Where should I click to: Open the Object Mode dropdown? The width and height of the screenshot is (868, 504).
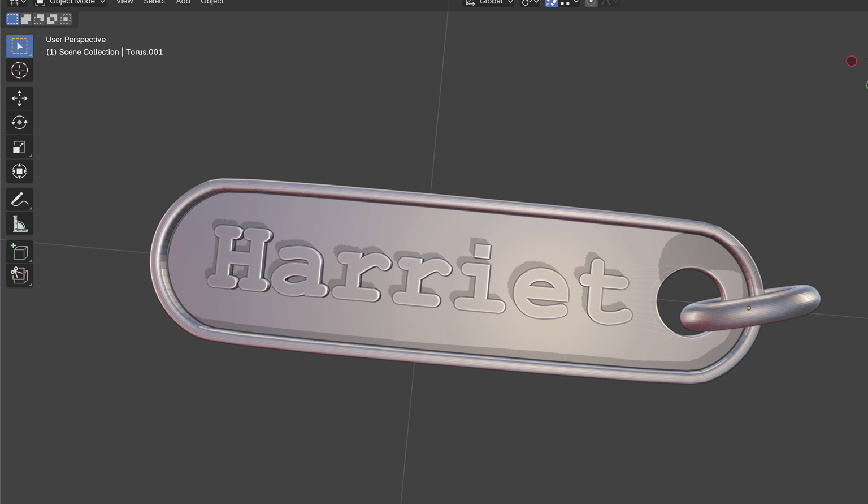pyautogui.click(x=71, y=2)
